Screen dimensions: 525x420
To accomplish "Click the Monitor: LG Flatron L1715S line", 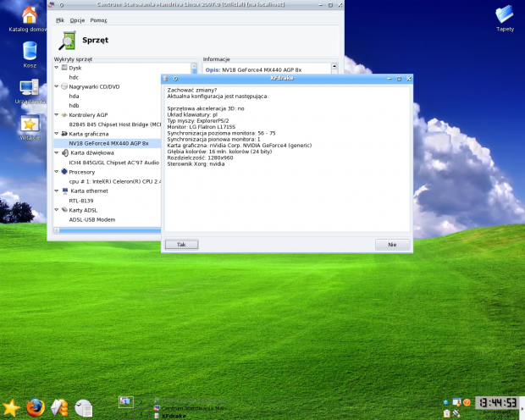I will click(201, 127).
